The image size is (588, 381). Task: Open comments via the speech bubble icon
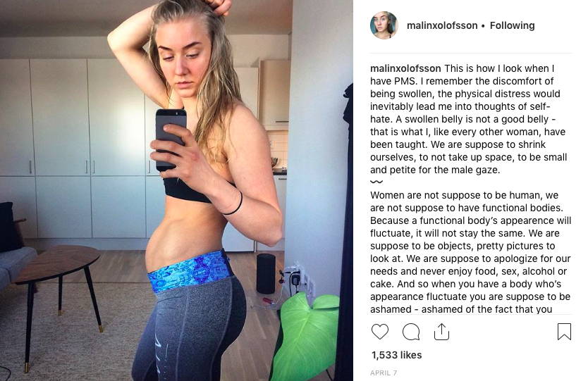(411, 332)
